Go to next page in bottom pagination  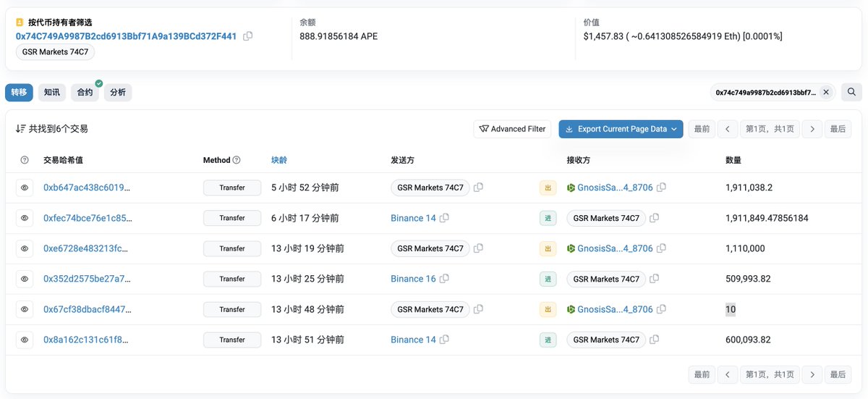point(812,374)
